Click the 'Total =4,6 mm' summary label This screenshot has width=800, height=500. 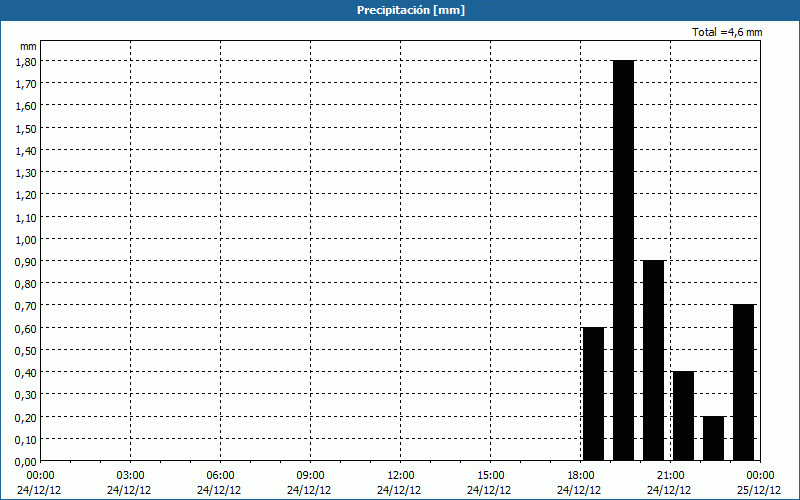[727, 32]
